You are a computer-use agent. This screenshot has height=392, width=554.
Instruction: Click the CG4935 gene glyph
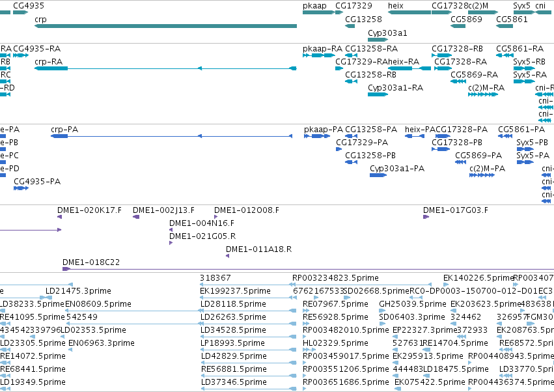coord(20,12)
